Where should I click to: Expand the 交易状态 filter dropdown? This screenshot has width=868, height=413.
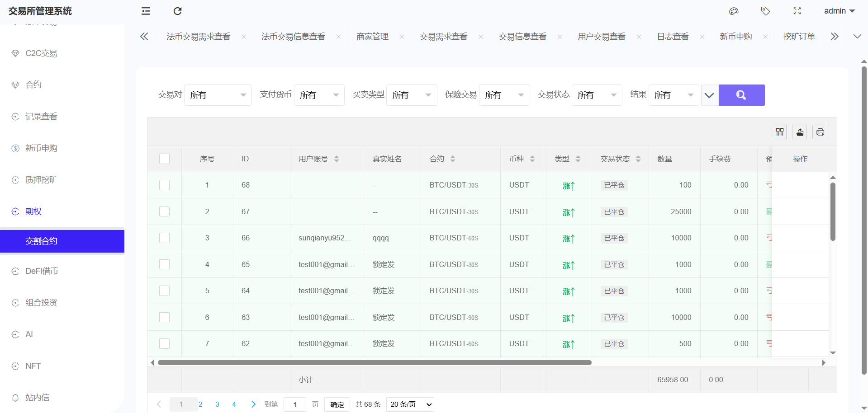point(597,95)
